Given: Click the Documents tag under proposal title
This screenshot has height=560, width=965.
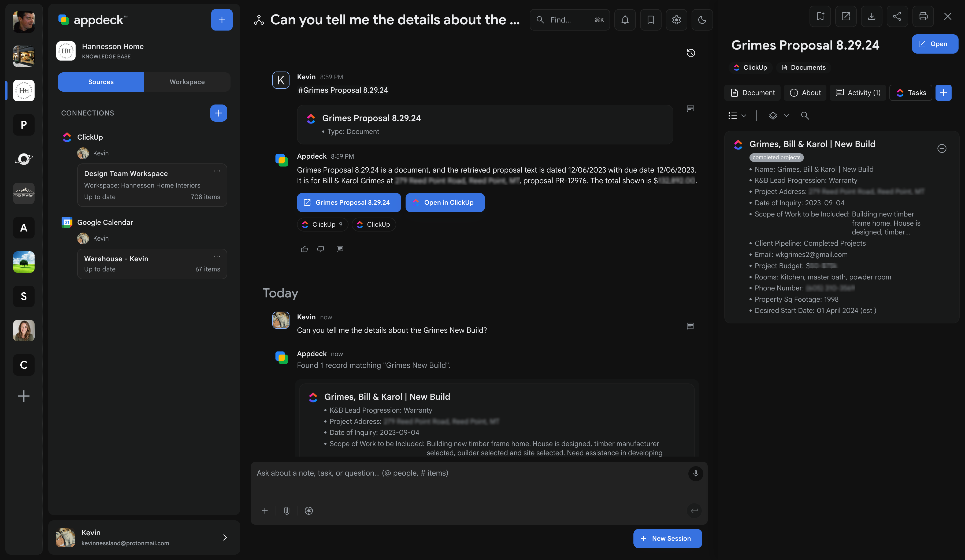Looking at the screenshot, I should [803, 67].
